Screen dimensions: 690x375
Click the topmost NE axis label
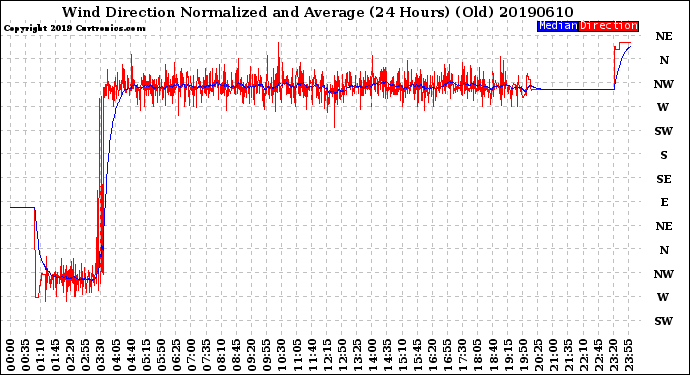pos(664,37)
